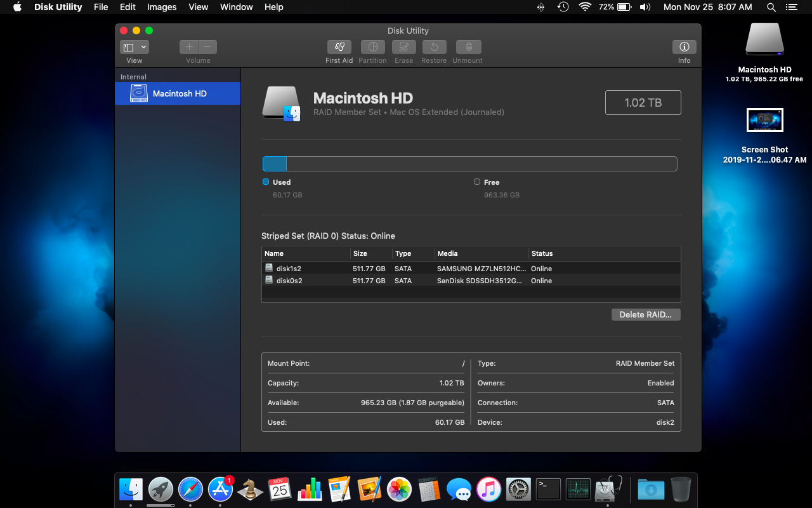Select the disk1s2 row

coord(471,269)
